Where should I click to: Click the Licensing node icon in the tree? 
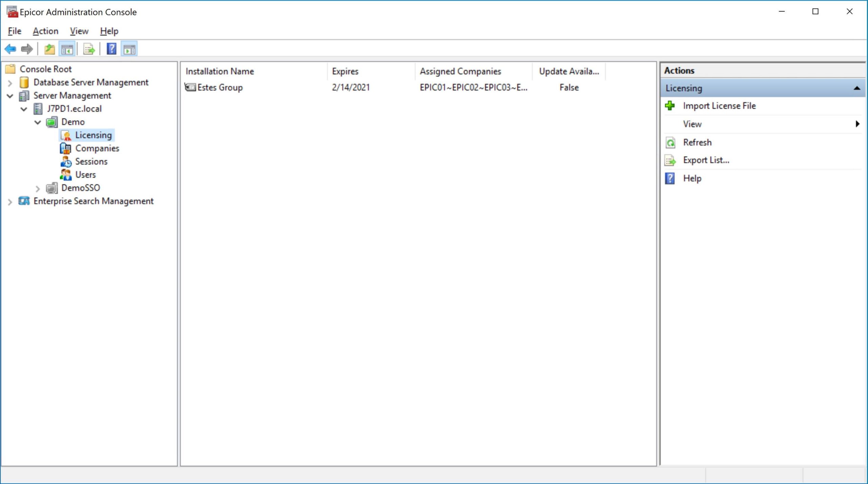tap(66, 135)
